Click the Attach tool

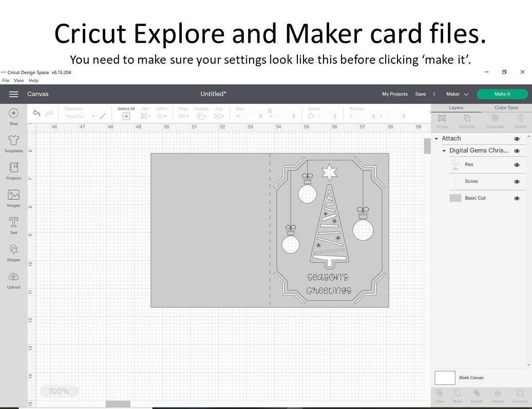point(477,396)
